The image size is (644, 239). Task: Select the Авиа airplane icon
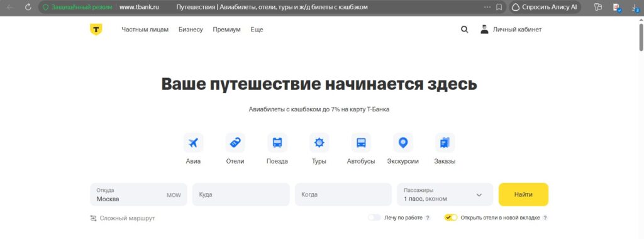tap(194, 143)
